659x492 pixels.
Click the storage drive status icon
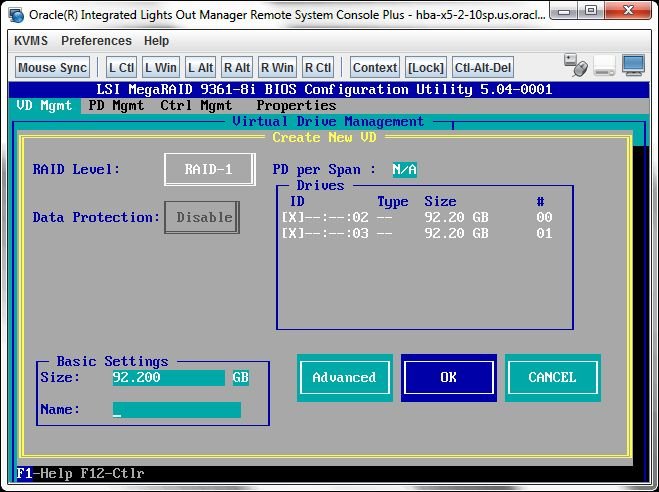click(x=604, y=67)
